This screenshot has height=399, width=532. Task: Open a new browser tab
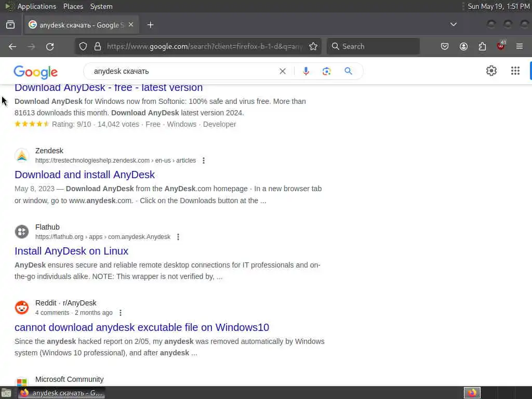(x=150, y=25)
